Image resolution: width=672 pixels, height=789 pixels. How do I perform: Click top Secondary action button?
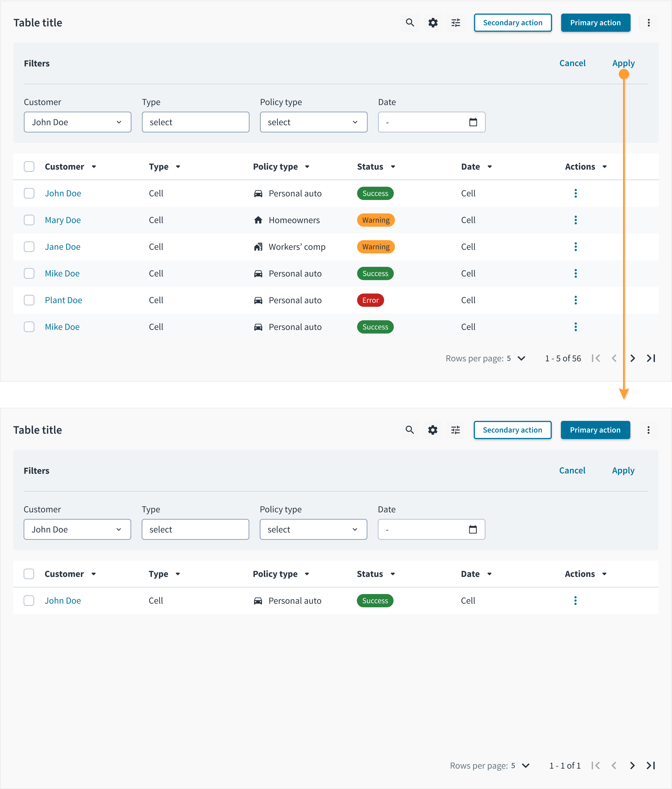pos(513,23)
